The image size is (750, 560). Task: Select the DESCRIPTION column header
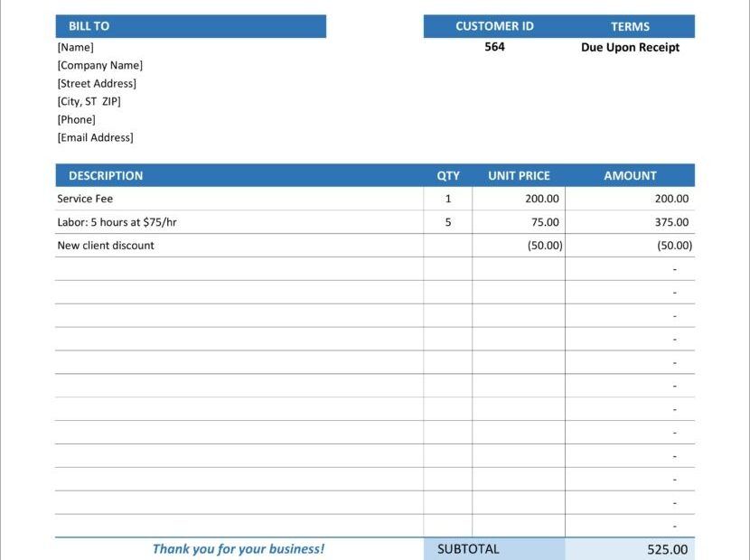click(103, 175)
